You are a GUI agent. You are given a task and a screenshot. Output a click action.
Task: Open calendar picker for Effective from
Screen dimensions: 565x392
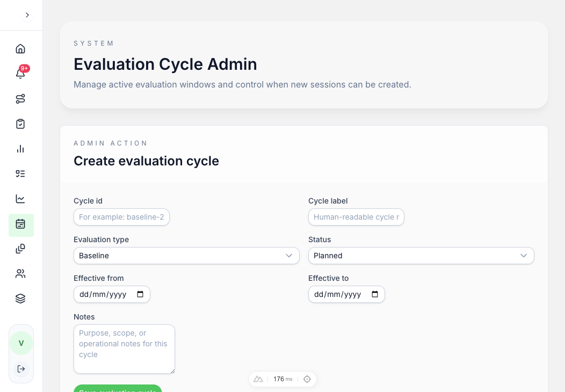pyautogui.click(x=140, y=294)
